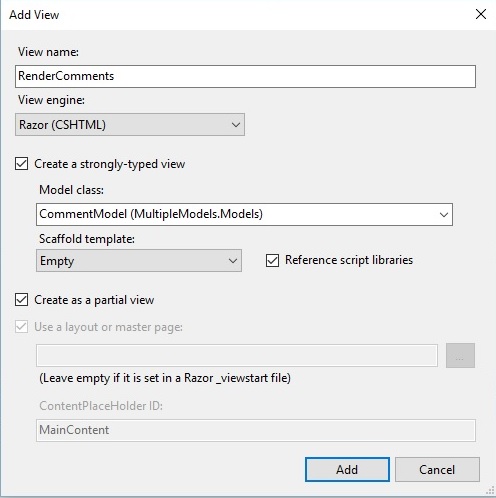Close the Add View dialog
Image resolution: width=496 pixels, height=498 pixels.
(x=481, y=14)
